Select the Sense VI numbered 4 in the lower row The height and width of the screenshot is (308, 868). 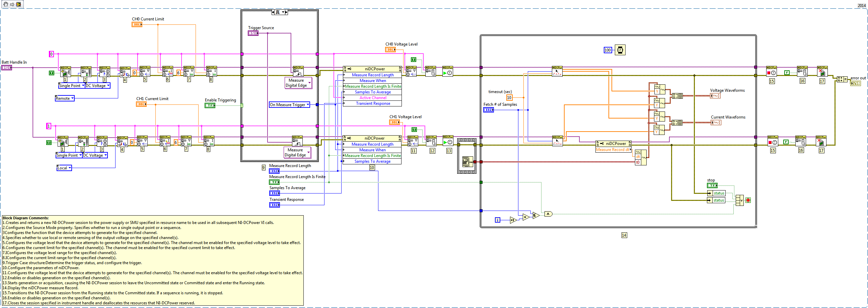(x=123, y=142)
